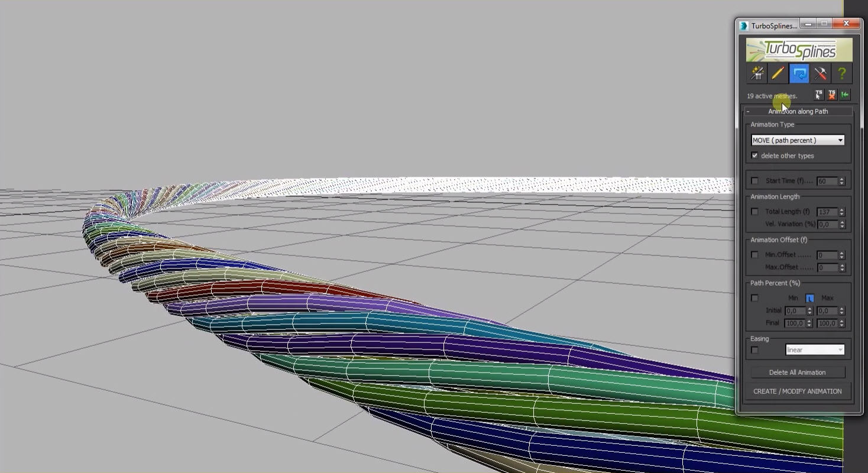Click the Final Max spinner arrows
Image resolution: width=868 pixels, height=473 pixels.
(x=842, y=323)
